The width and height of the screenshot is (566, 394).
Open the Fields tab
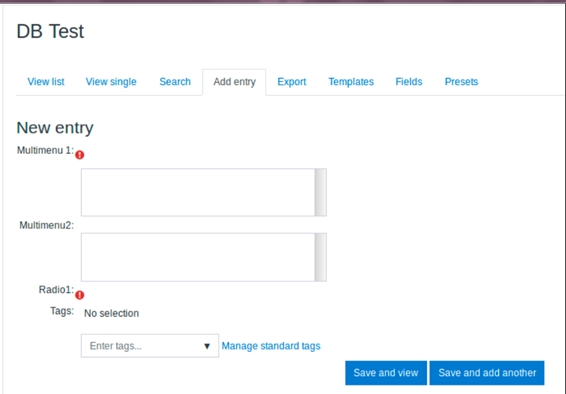tap(409, 82)
